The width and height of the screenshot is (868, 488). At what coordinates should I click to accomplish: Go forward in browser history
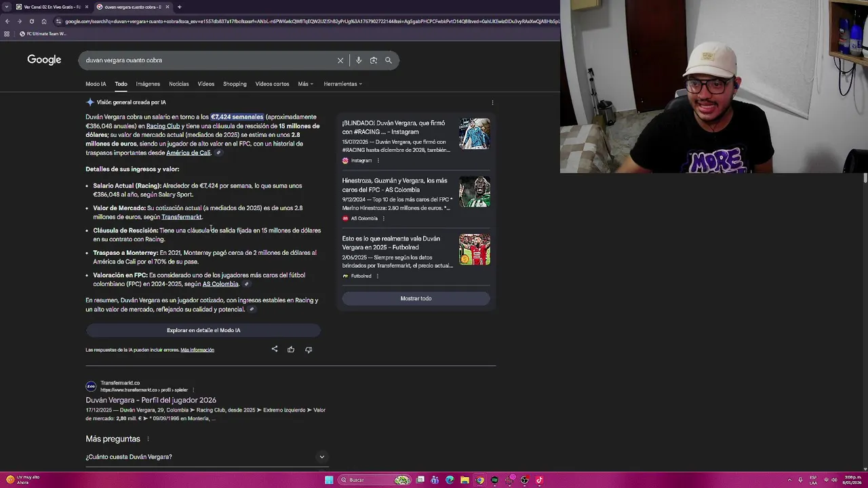(19, 21)
